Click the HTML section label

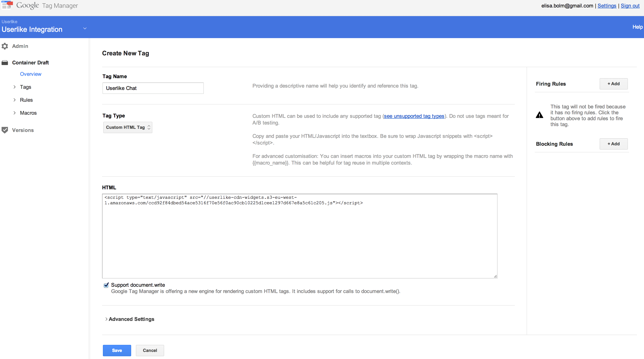(109, 188)
